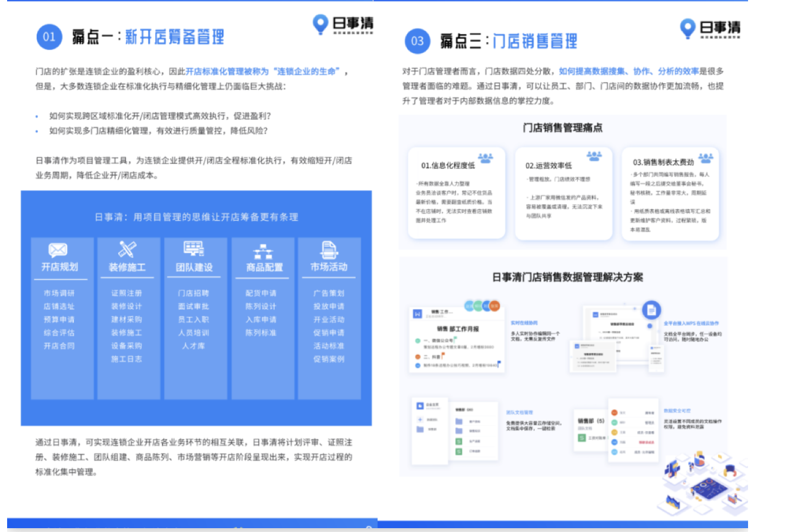Click the monitor icon above 团队建设
This screenshot has width=788, height=532.
pyautogui.click(x=194, y=249)
